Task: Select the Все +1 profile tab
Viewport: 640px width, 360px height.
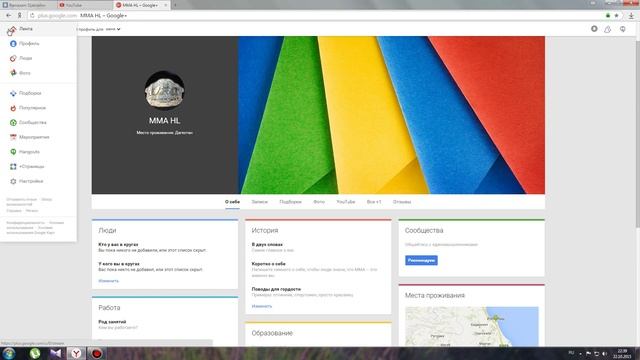Action: click(x=374, y=202)
